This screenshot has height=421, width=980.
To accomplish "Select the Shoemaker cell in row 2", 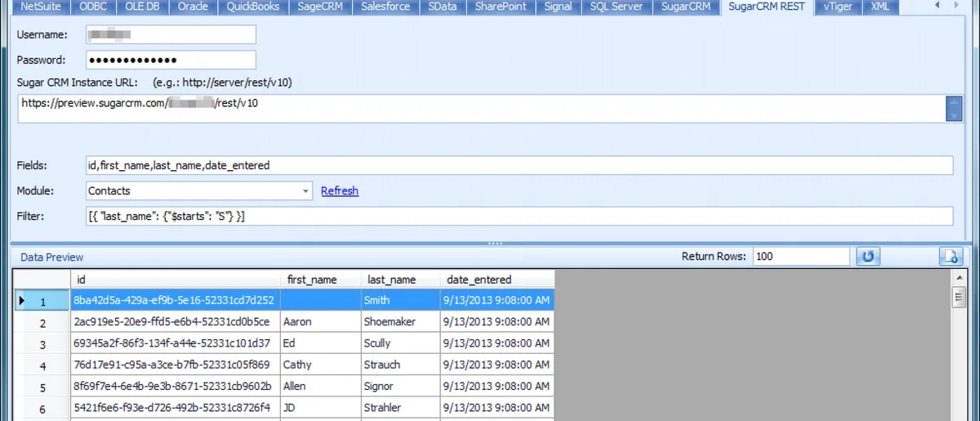I will [400, 322].
